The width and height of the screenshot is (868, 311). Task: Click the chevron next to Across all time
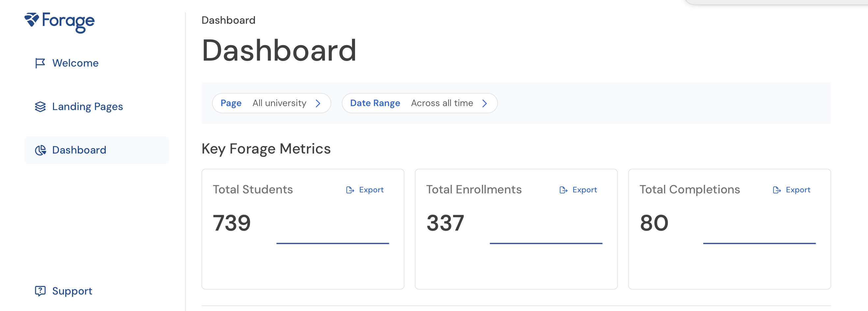(484, 103)
